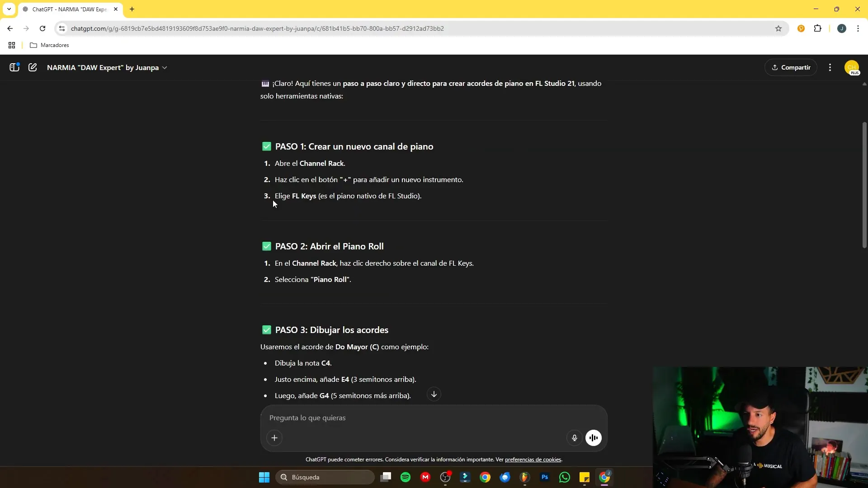Start a new chat with pencil icon
The image size is (868, 488).
[x=33, y=67]
